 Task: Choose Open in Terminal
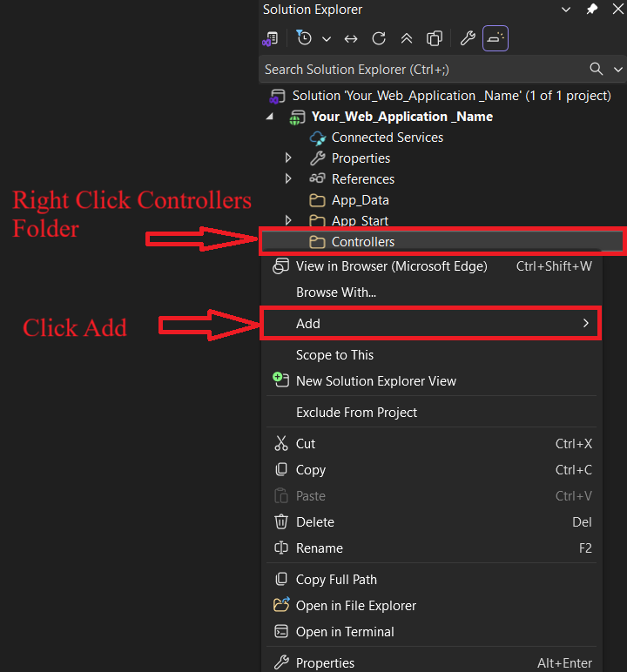pyautogui.click(x=345, y=632)
